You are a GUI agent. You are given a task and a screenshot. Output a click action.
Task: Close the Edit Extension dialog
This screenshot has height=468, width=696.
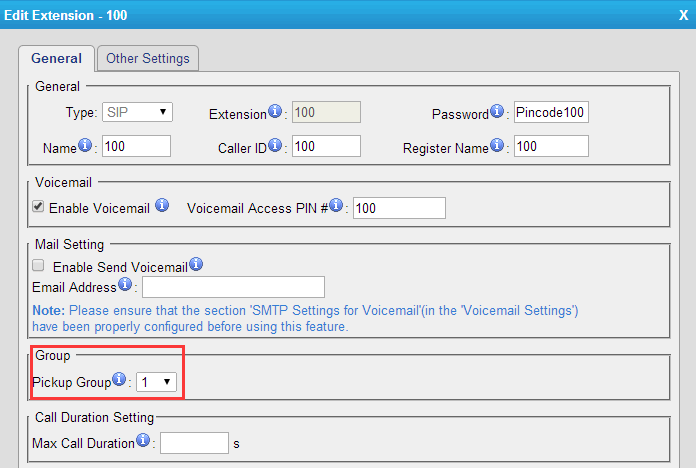point(683,15)
